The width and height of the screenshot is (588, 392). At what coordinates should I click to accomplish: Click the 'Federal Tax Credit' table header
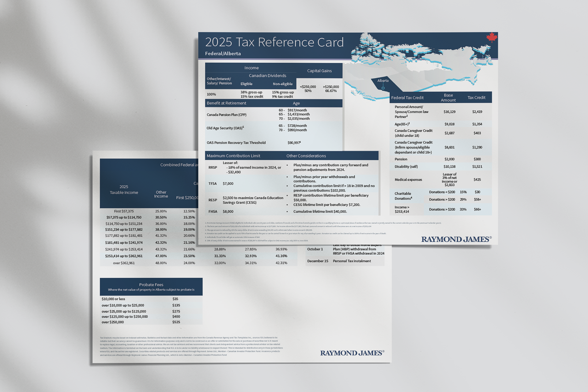(x=407, y=98)
